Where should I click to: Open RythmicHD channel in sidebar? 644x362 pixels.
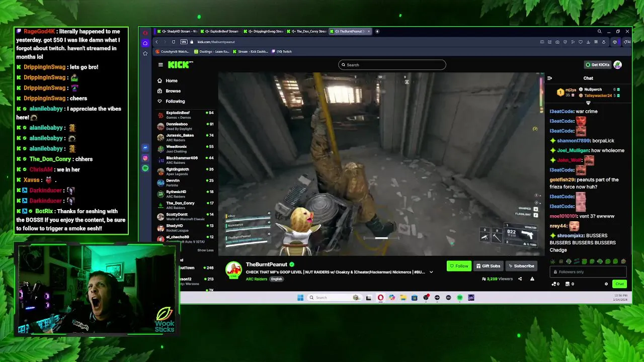185,194
